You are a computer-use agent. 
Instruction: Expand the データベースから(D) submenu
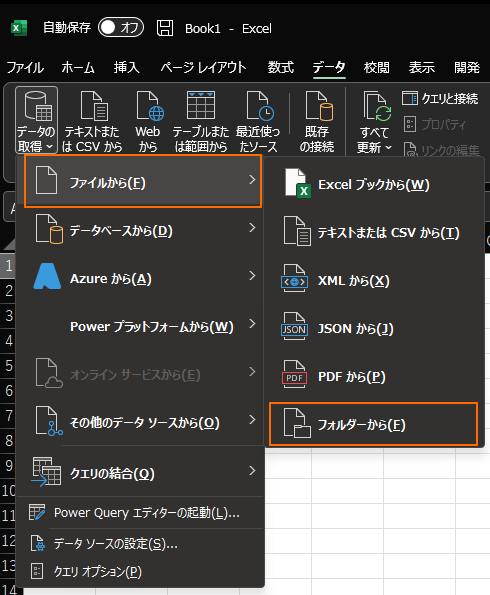click(143, 230)
